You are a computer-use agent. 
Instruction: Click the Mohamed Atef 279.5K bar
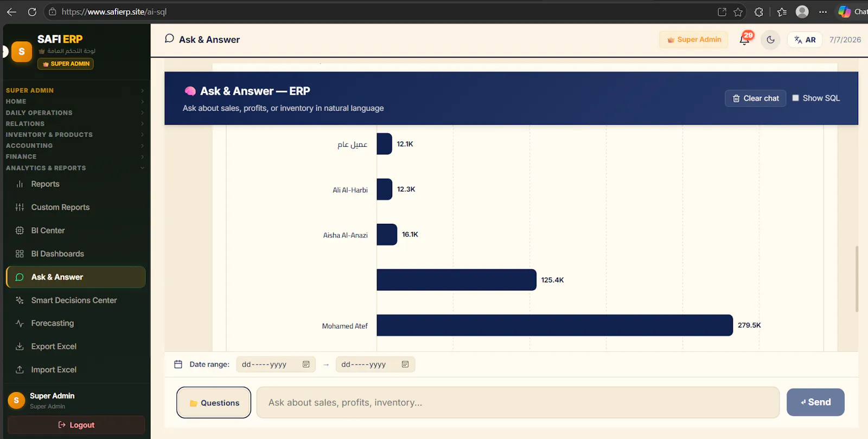point(554,325)
